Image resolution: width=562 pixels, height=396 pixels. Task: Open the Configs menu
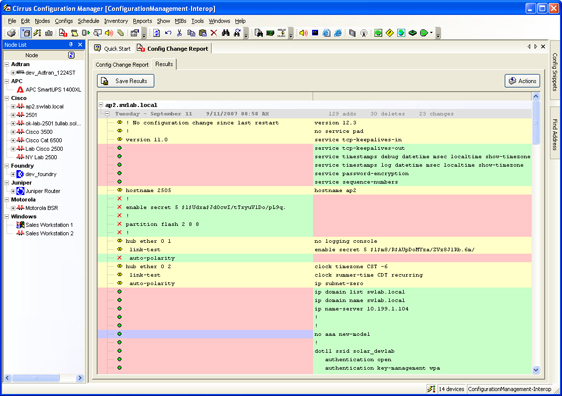pyautogui.click(x=63, y=21)
